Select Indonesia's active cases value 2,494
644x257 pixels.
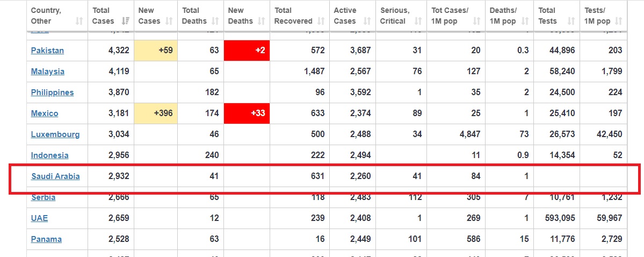[360, 155]
